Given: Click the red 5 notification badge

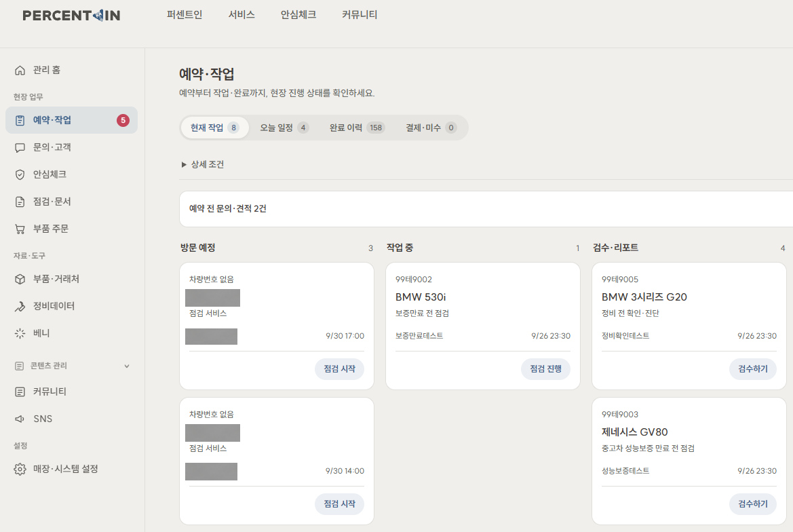Looking at the screenshot, I should [123, 120].
